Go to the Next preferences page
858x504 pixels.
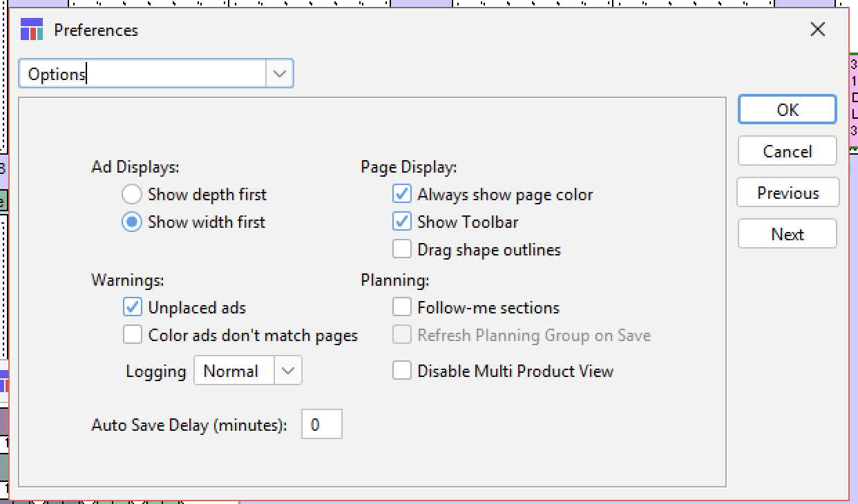787,234
